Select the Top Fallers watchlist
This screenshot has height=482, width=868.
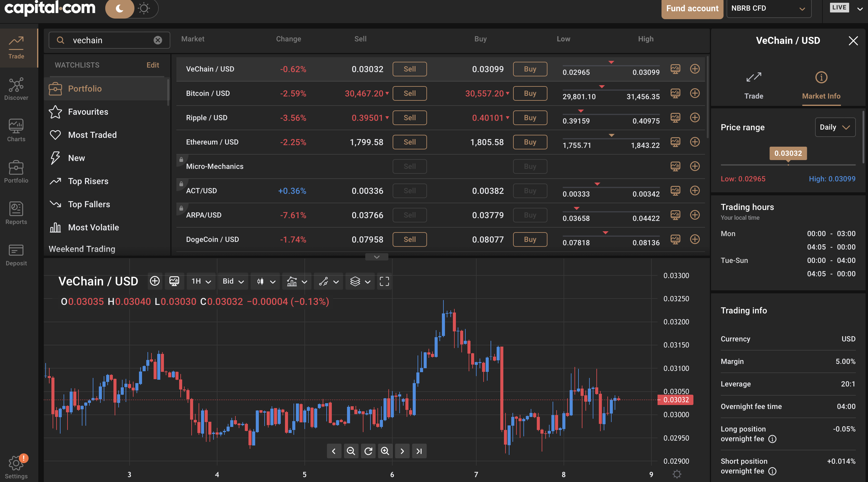pyautogui.click(x=106, y=204)
